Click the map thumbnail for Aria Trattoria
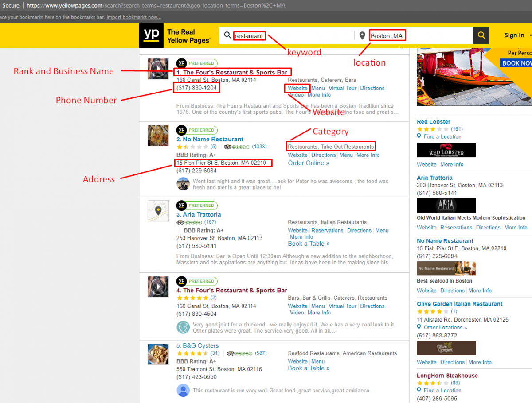The height and width of the screenshot is (403, 532). pyautogui.click(x=158, y=211)
